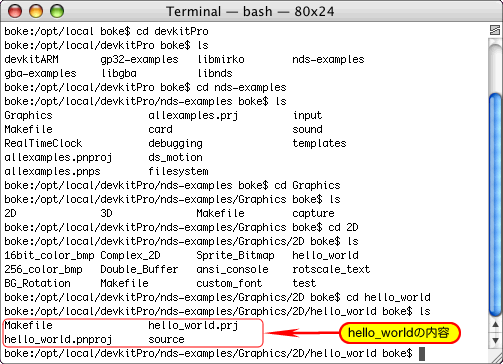This screenshot has width=503, height=364.
Task: Click the hello_world.prj file name
Action: tap(193, 326)
